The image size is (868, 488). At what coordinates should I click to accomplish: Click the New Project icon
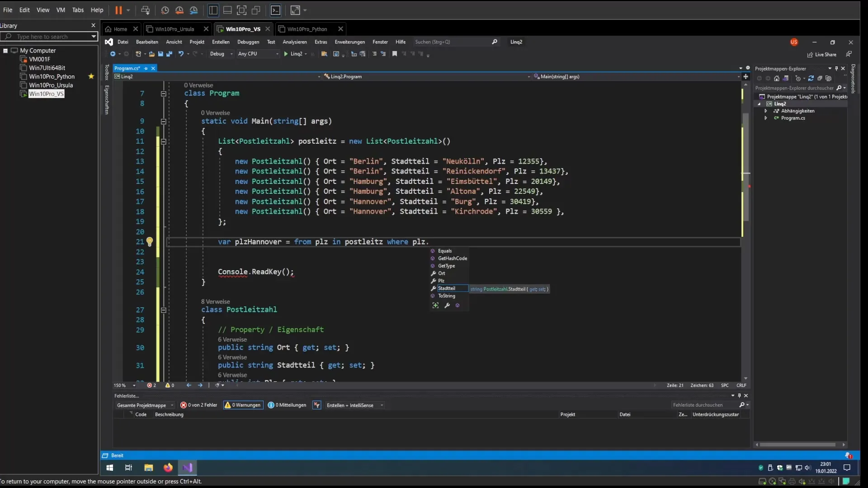pyautogui.click(x=138, y=54)
